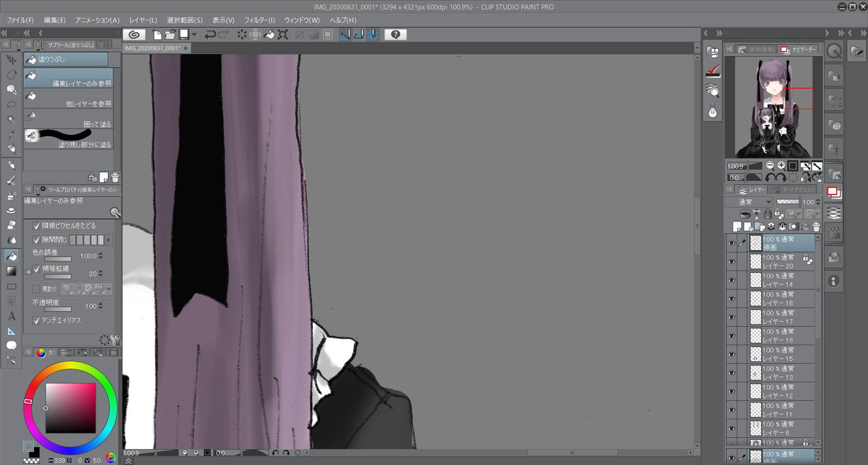
Task: Uncheck the アンチエイリアス checkbox
Action: click(36, 321)
